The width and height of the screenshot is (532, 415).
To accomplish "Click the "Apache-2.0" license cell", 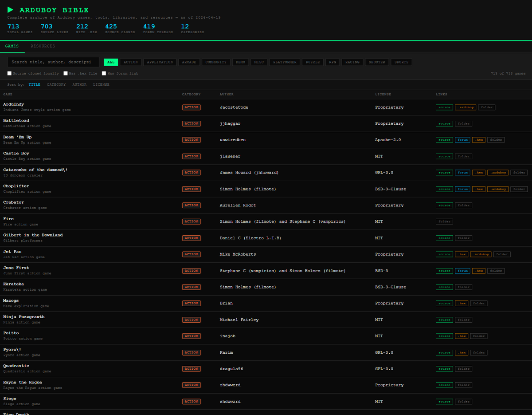I will [388, 140].
